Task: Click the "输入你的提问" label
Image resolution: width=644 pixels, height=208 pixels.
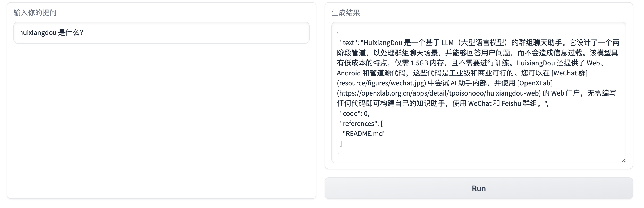Action: [35, 13]
